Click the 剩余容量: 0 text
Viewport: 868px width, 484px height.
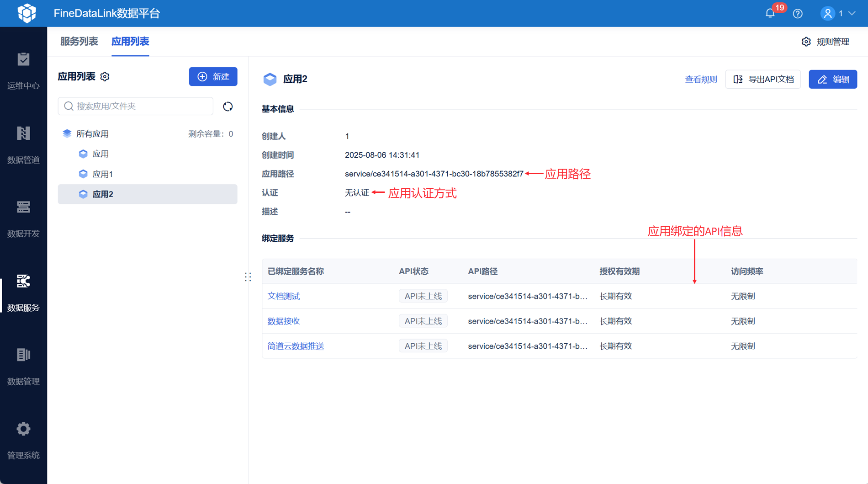click(x=211, y=134)
